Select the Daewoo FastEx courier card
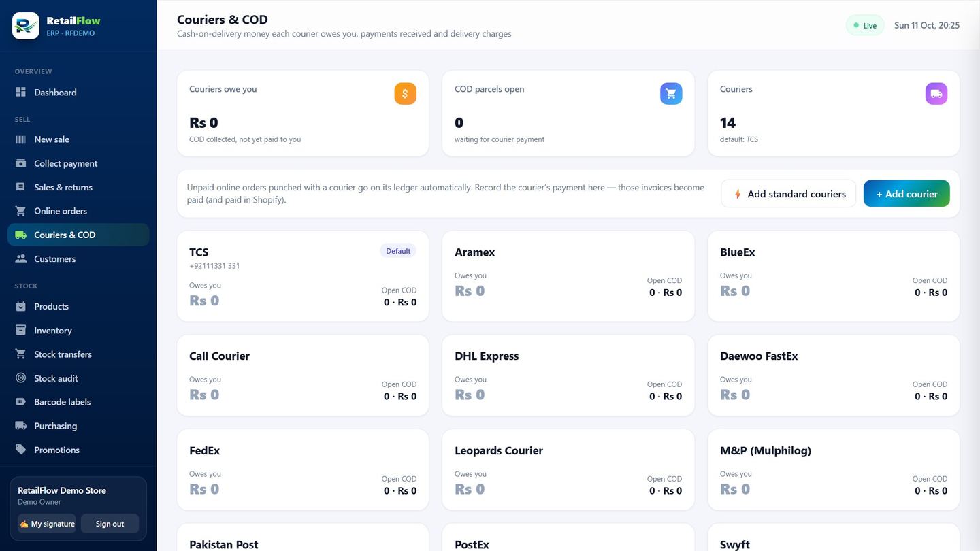This screenshot has width=980, height=551. tap(834, 375)
